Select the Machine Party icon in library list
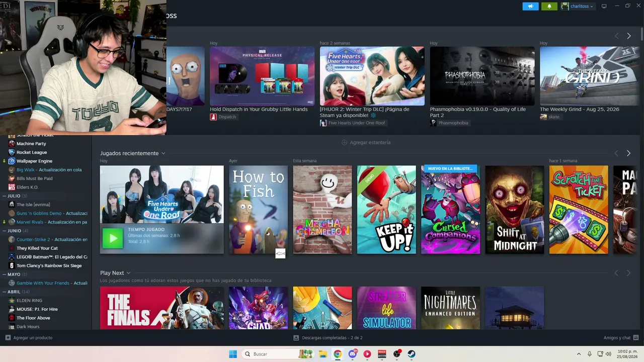This screenshot has height=362, width=644. [x=12, y=144]
